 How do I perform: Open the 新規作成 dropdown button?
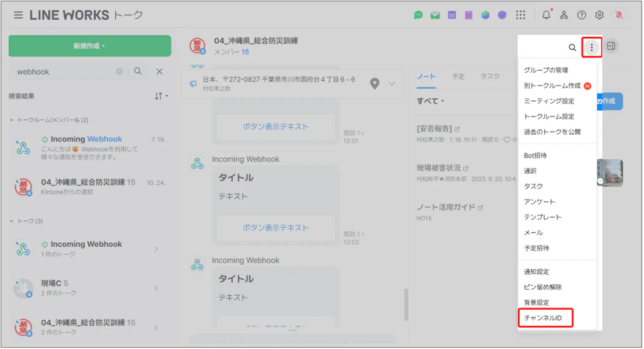(x=90, y=45)
